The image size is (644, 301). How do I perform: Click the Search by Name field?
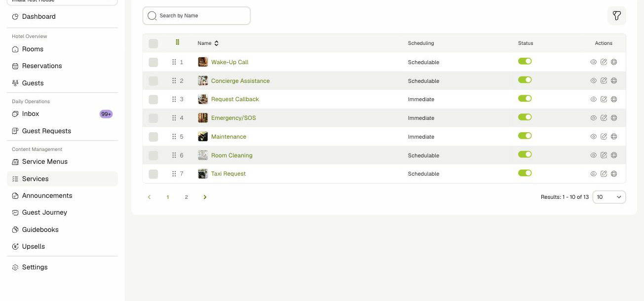196,16
